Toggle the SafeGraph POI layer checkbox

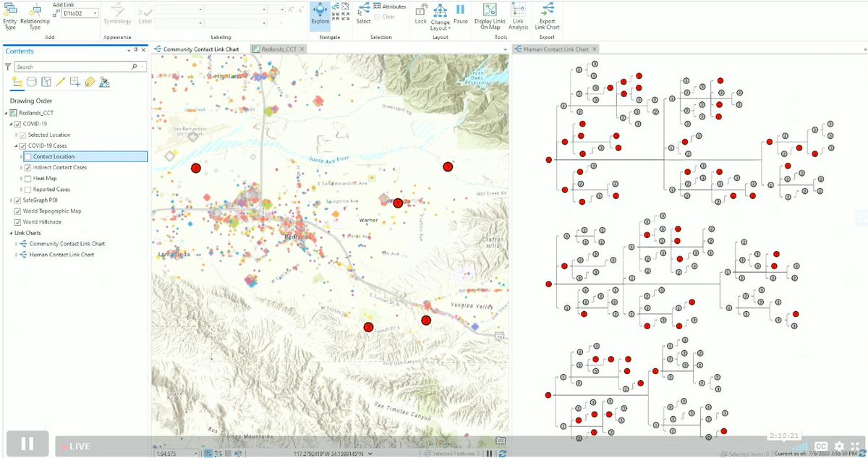[18, 200]
